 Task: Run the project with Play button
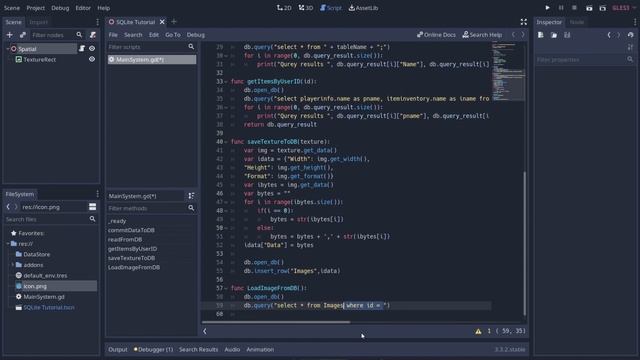tap(547, 8)
